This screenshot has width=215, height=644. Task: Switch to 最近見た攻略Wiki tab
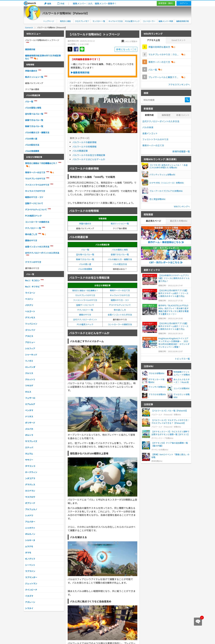tap(178, 221)
